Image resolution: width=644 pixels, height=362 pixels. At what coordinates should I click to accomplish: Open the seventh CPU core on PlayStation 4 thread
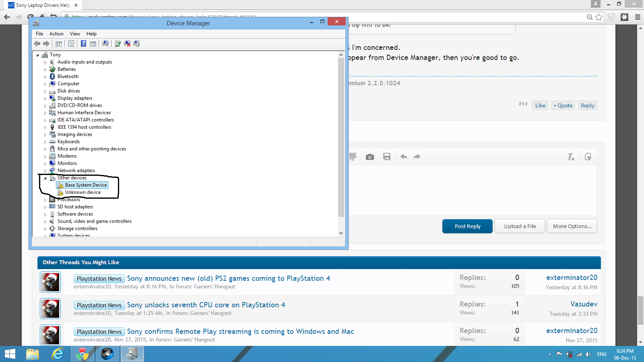tap(206, 305)
